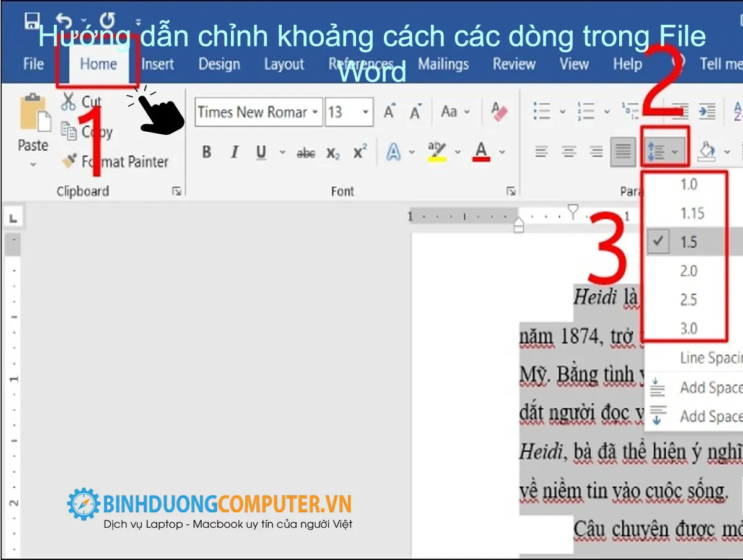Viewport: 743px width, 560px height.
Task: Align paragraph text to the left
Action: pyautogui.click(x=542, y=151)
